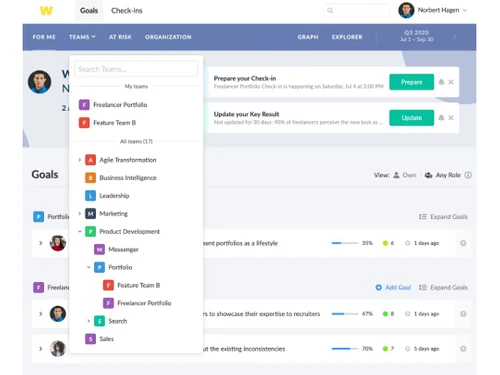Switch view to Own

coord(405,175)
